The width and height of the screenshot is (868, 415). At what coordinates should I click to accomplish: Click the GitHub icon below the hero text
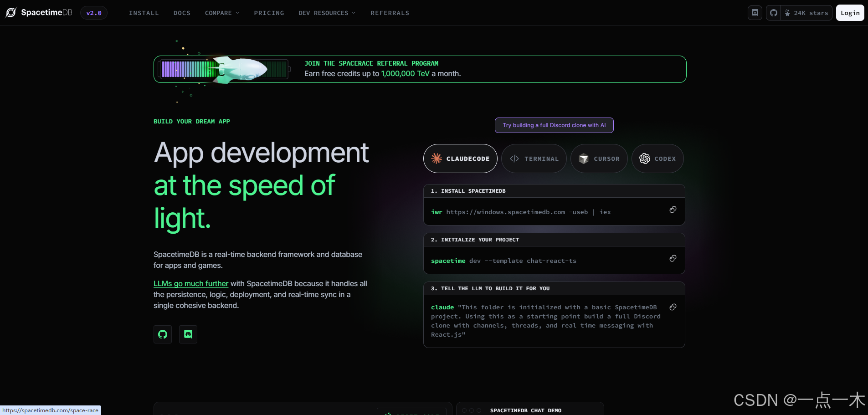[163, 334]
